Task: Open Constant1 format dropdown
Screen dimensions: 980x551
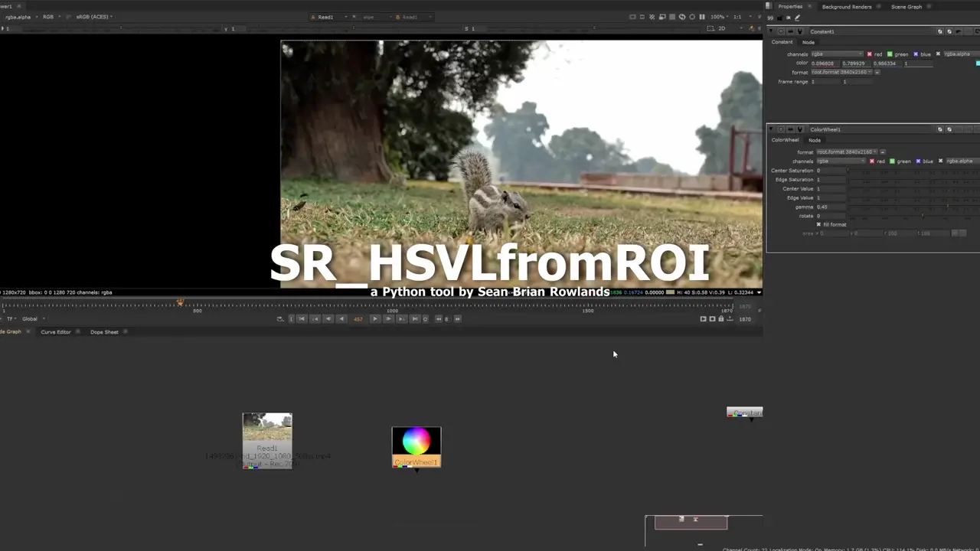Action: coord(842,72)
